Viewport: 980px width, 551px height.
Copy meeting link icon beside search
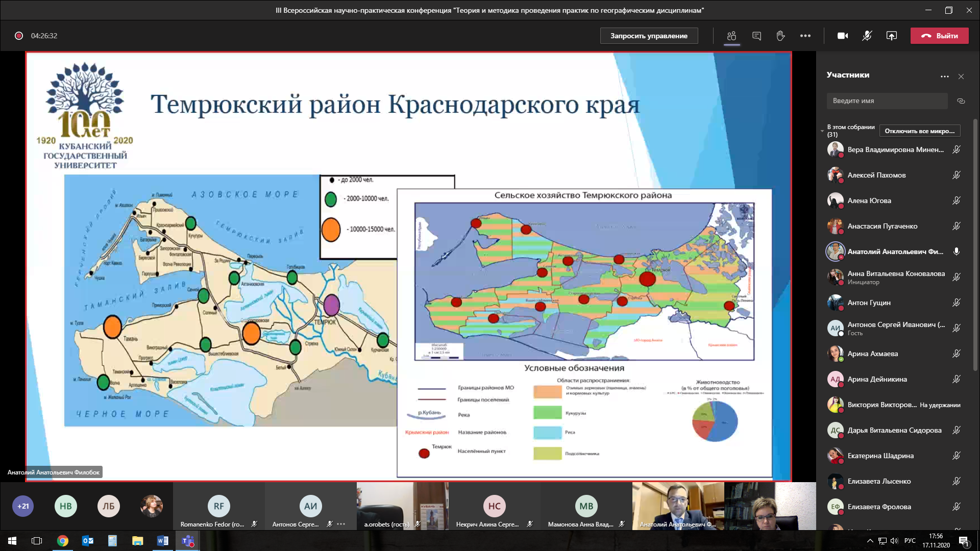click(x=961, y=101)
